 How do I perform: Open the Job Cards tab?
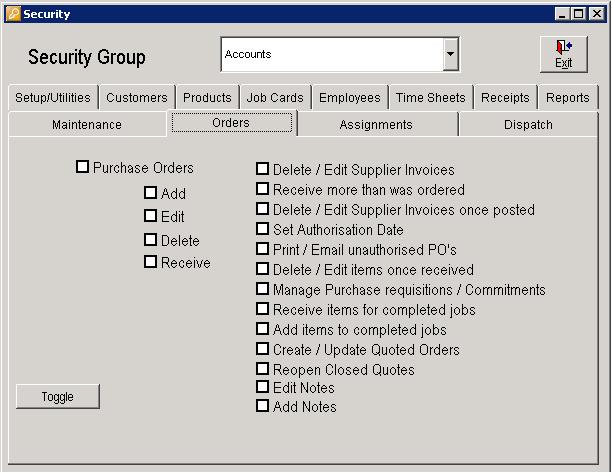click(x=275, y=98)
